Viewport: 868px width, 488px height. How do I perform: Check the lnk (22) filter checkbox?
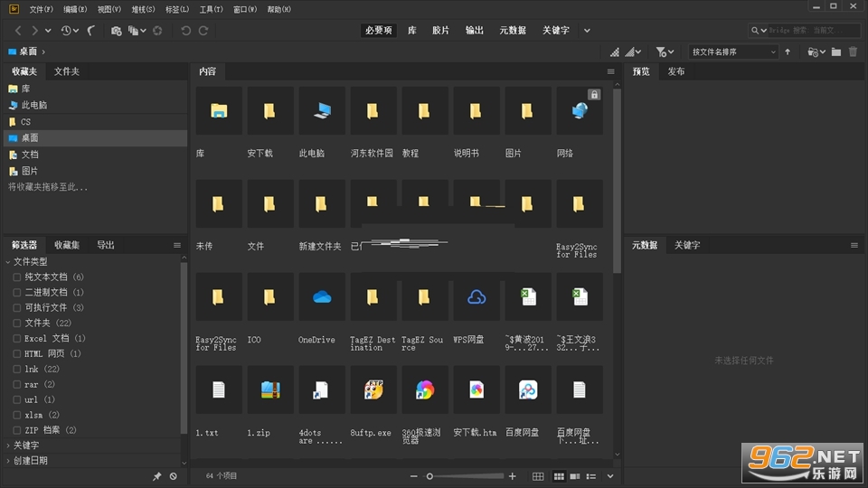click(x=16, y=369)
